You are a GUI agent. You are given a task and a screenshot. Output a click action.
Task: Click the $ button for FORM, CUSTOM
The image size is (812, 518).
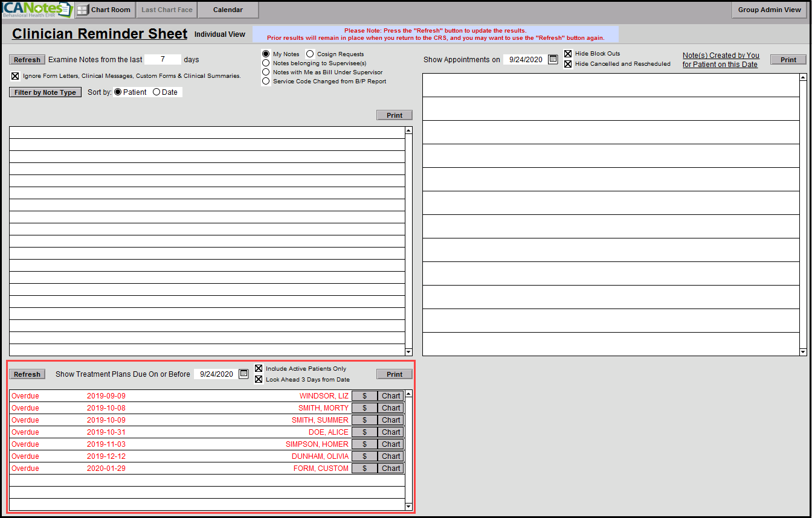(364, 468)
